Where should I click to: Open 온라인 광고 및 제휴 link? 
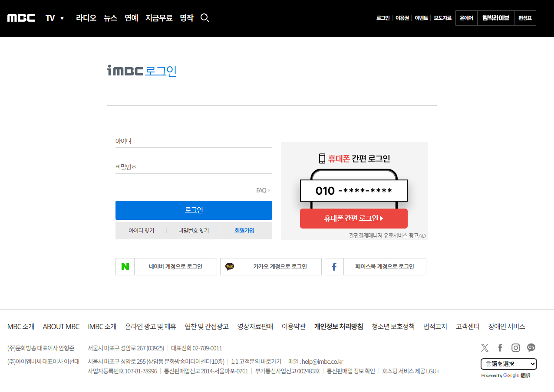click(151, 327)
